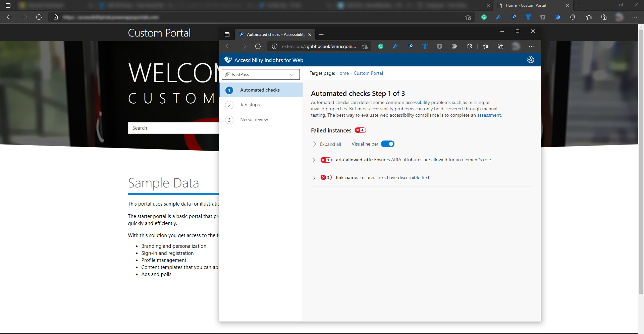Open Extensions puzzle icon in popup toolbar
The height and width of the screenshot is (334, 644).
pos(469,46)
